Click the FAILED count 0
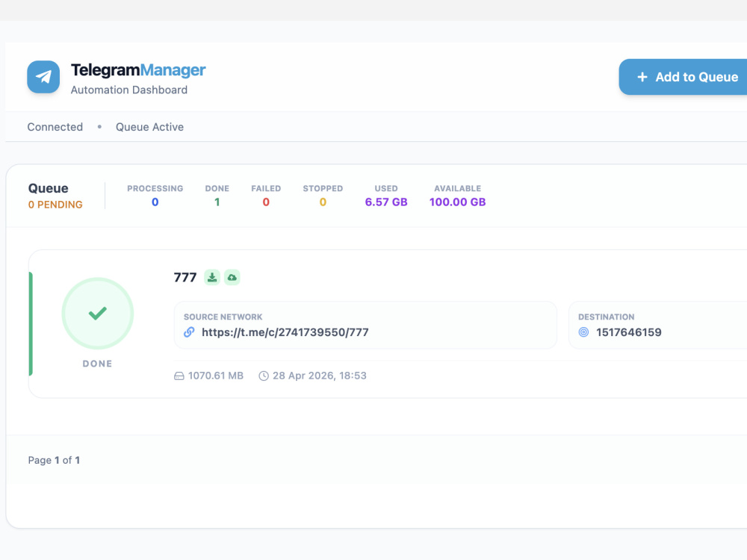747x560 pixels. tap(266, 202)
